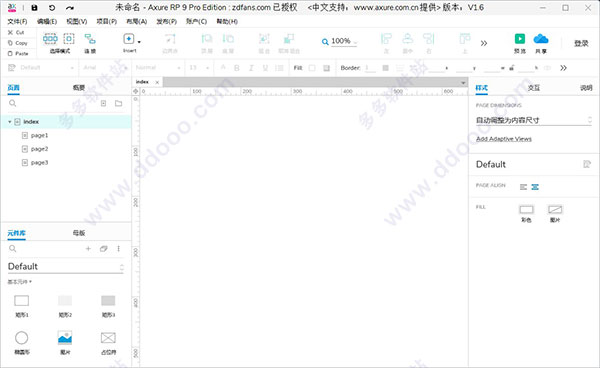600x368 pixels.
Task: Click the add library plus icon
Action: click(88, 249)
